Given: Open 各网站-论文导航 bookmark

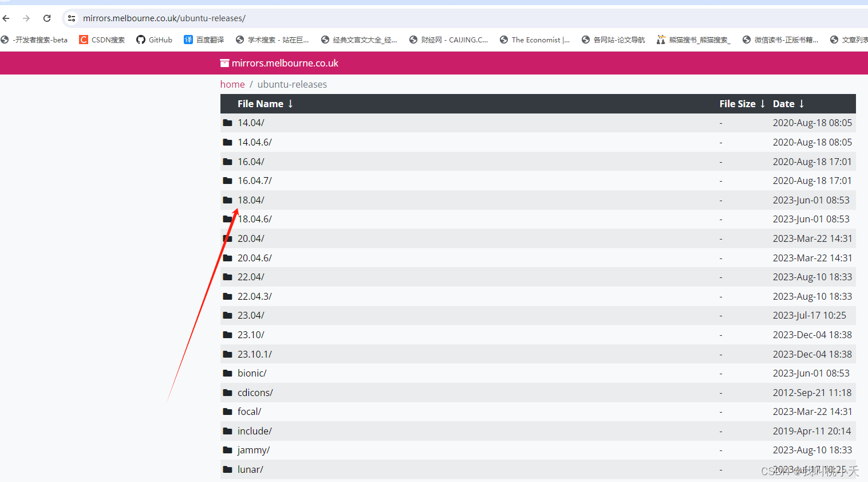Looking at the screenshot, I should click(x=613, y=40).
